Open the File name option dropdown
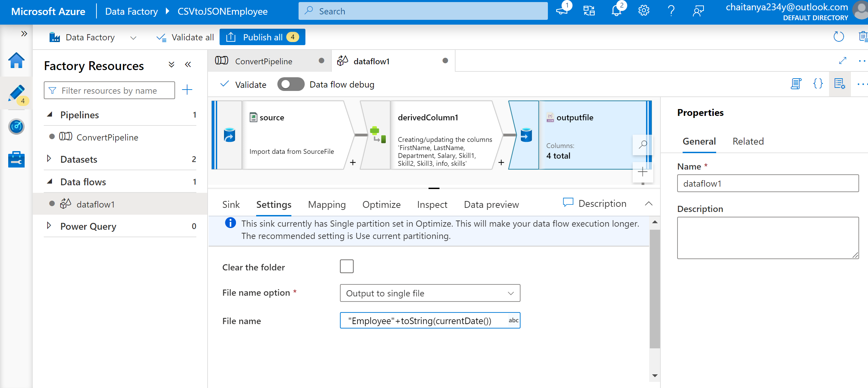Image resolution: width=868 pixels, height=388 pixels. pyautogui.click(x=430, y=293)
